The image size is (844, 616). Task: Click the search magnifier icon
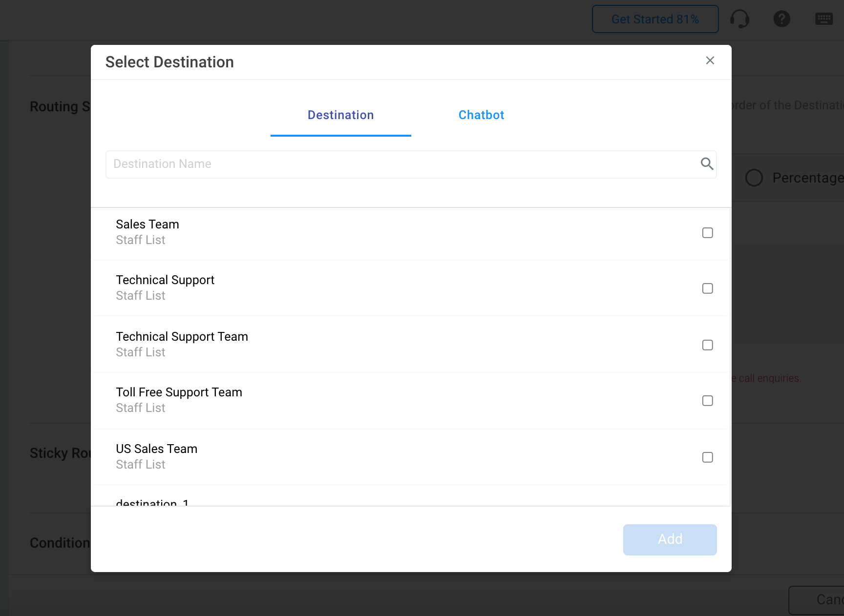(x=707, y=164)
